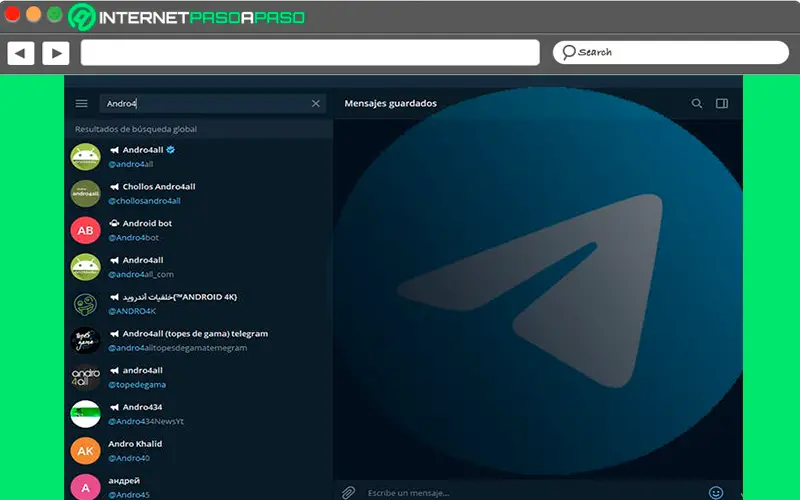This screenshot has height=500, width=800.
Task: Click the red AB avatar
Action: (x=85, y=230)
